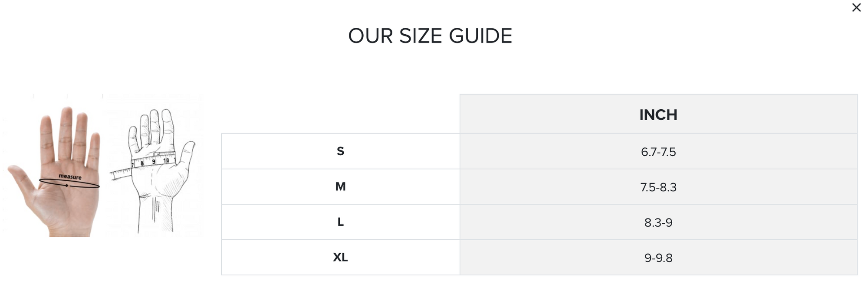Close the size guide popup

tap(856, 8)
